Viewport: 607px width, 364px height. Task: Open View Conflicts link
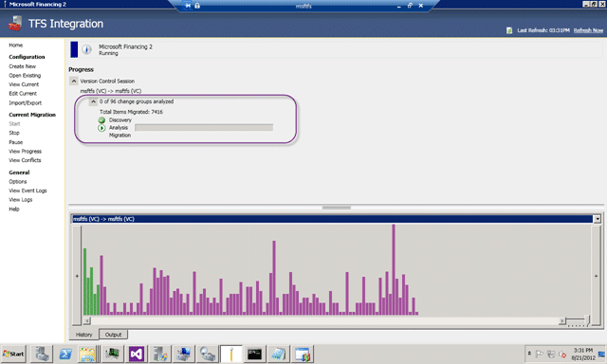coord(25,160)
